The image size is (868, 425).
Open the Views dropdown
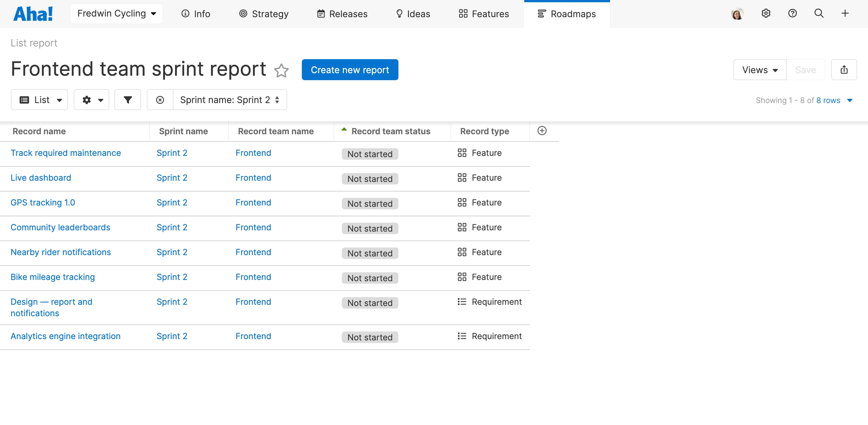[759, 70]
